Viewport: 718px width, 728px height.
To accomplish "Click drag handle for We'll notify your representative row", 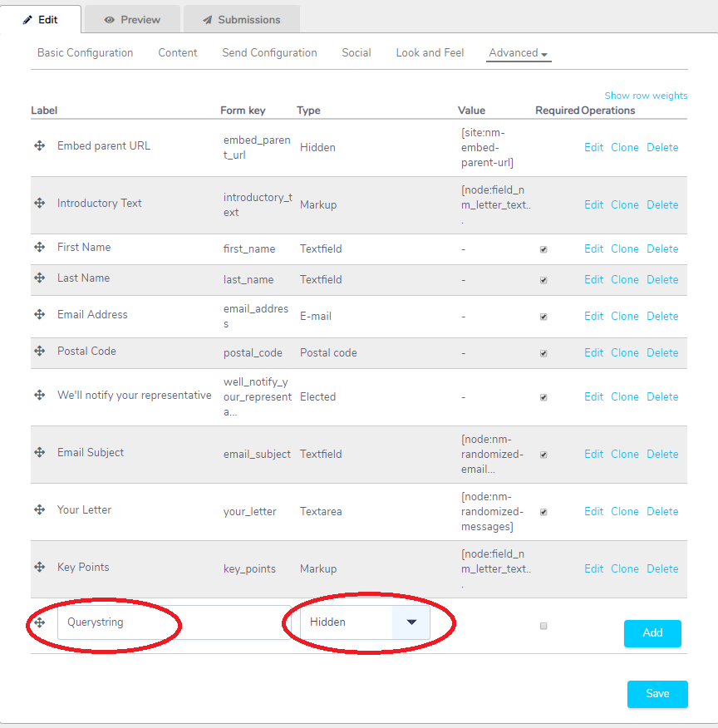I will click(x=39, y=395).
